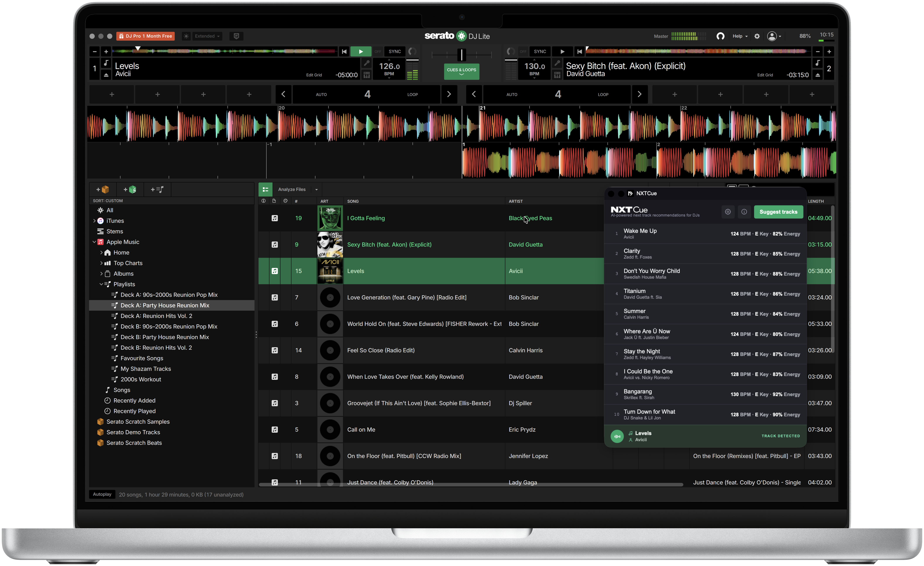This screenshot has width=924, height=566.
Task: Collapse the Apple Music tree item
Action: [94, 242]
